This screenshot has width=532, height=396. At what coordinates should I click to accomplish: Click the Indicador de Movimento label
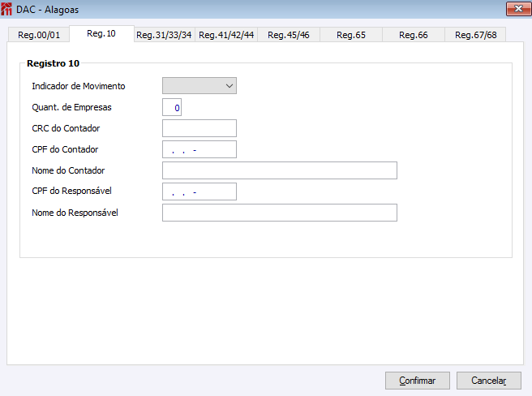(79, 86)
